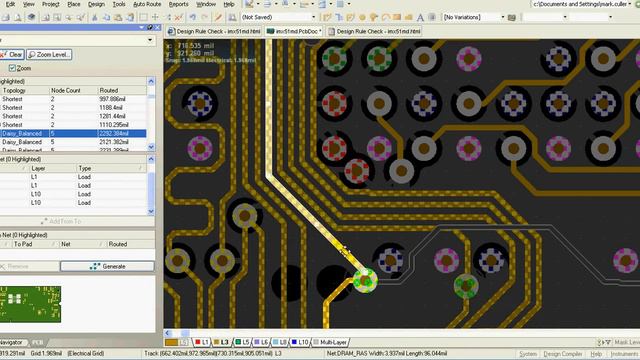640x360 pixels.
Task: Open the Design Compiler status bar button
Action: pyautogui.click(x=562, y=353)
